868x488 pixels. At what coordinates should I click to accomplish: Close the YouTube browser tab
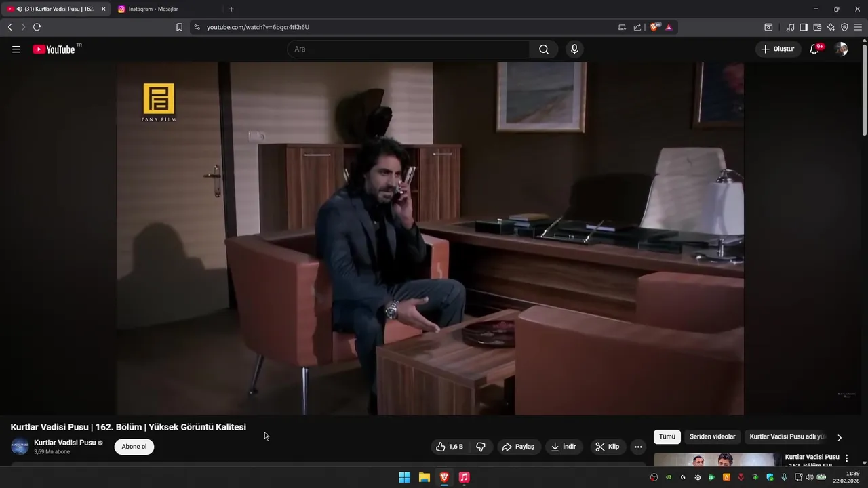tap(104, 9)
